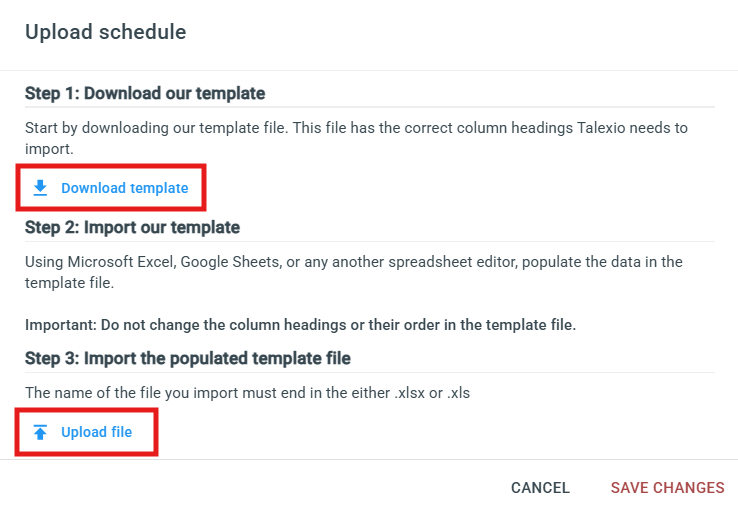738x513 pixels.
Task: Dismiss the dialog with CANCEL
Action: [x=540, y=488]
